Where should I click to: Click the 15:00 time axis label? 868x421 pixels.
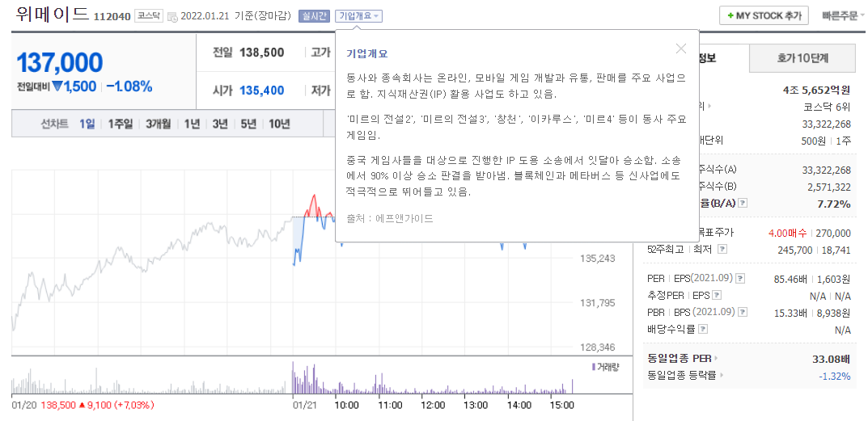coord(563,405)
